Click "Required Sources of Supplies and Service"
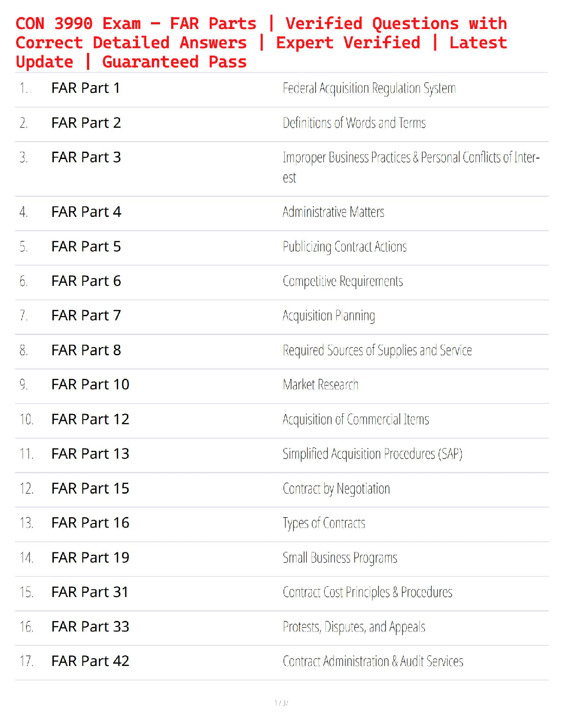 coord(377,350)
